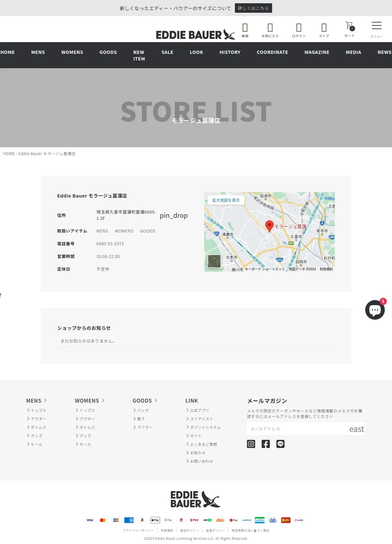
Task: Click WOMENS item tag in store info
Action: (x=124, y=231)
